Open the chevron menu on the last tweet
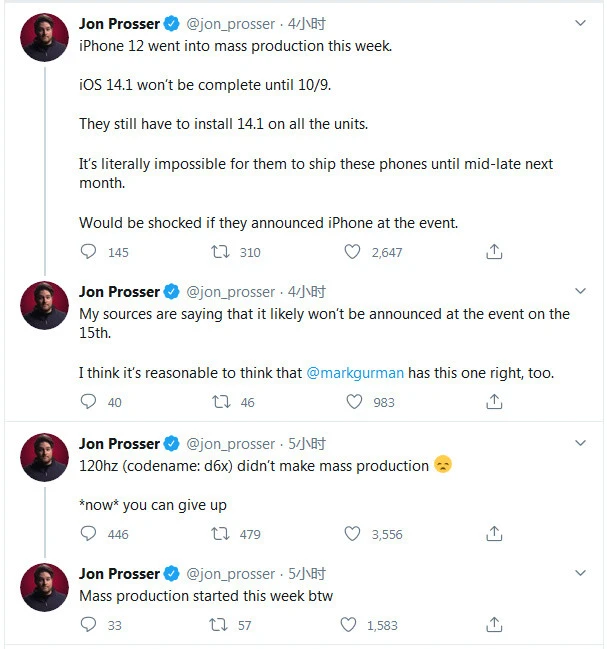607x649 pixels. pyautogui.click(x=580, y=574)
